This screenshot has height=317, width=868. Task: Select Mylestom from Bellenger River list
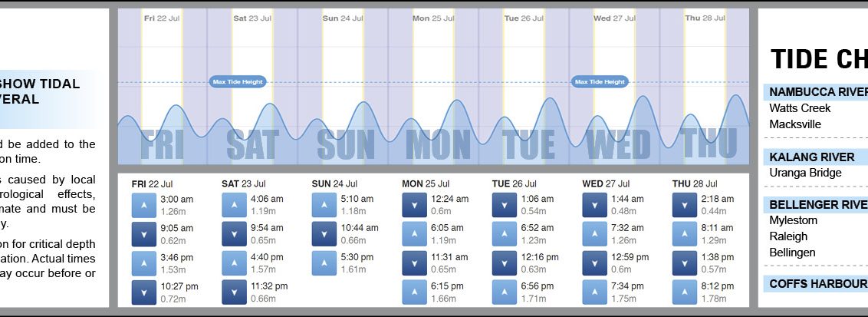point(793,220)
